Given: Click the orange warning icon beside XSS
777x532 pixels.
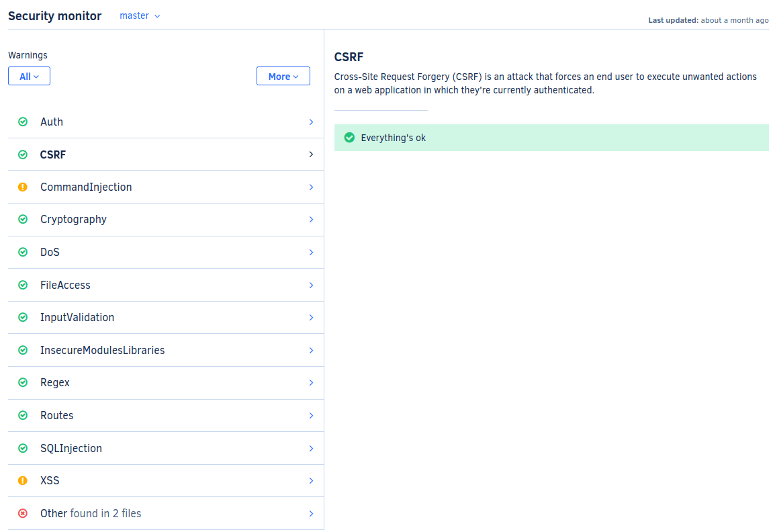Looking at the screenshot, I should coord(23,480).
